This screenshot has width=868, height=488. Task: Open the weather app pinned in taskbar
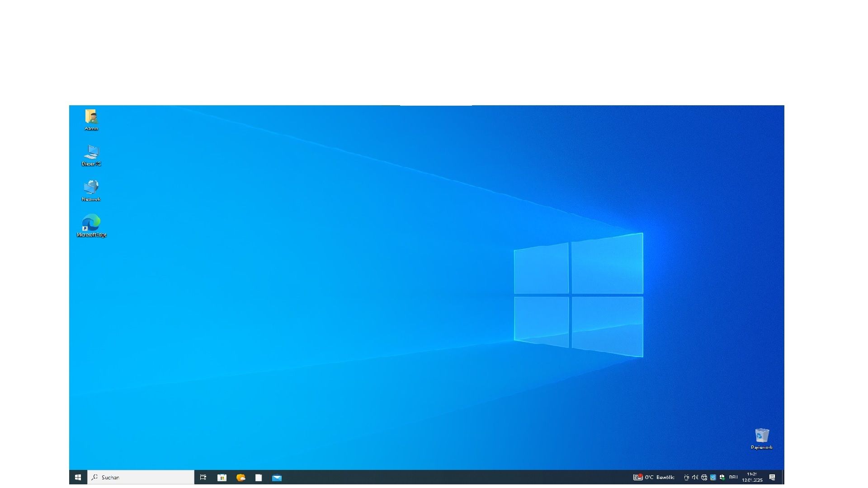coord(241,477)
